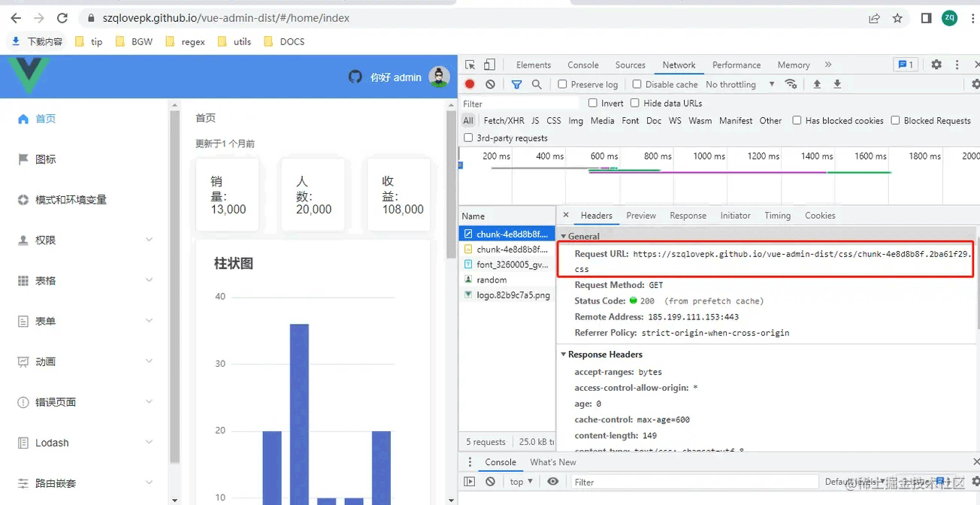This screenshot has width=980, height=505.
Task: Toggle the network filter funnel icon
Action: [x=516, y=84]
